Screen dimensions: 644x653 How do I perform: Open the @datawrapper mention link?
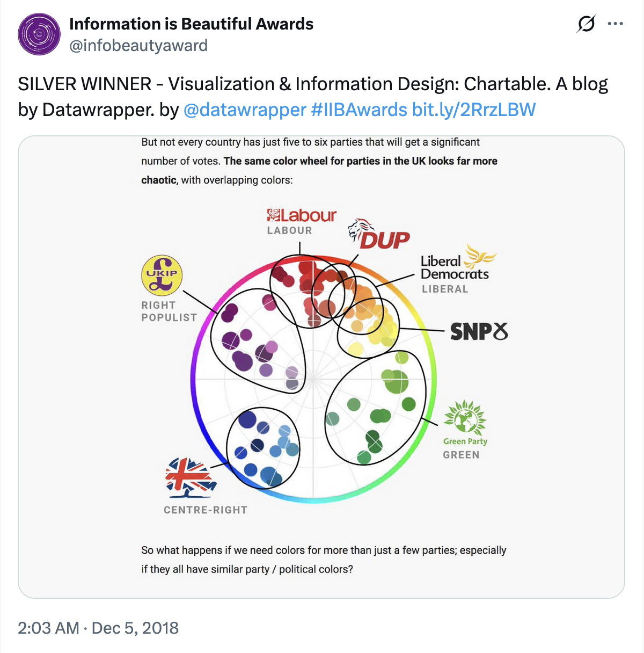pyautogui.click(x=245, y=110)
